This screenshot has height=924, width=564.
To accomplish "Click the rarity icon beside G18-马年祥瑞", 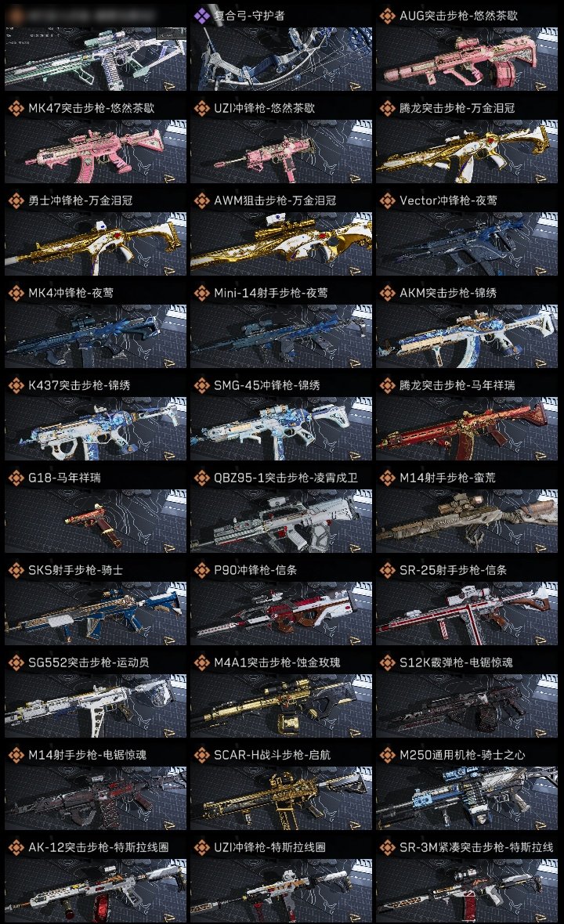I will pos(16,478).
